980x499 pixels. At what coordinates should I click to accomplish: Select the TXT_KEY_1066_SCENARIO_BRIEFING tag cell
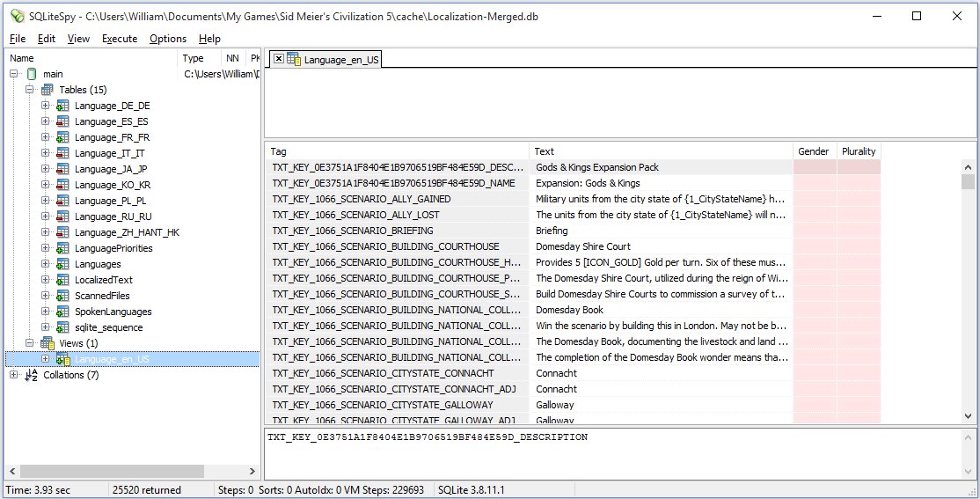pos(399,231)
